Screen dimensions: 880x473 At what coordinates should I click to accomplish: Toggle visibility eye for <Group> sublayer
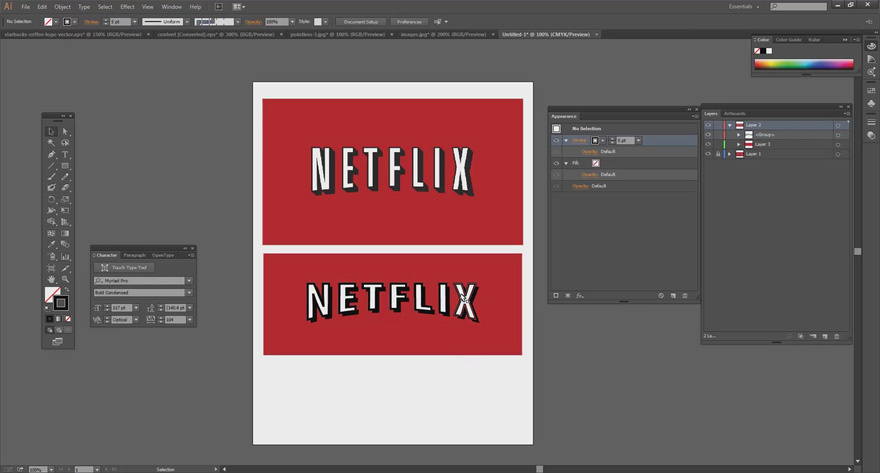(708, 135)
